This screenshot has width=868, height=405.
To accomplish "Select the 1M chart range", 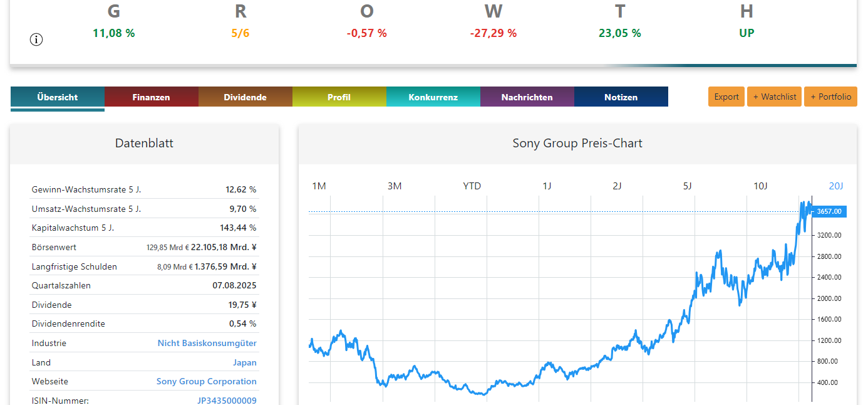I will pyautogui.click(x=319, y=186).
